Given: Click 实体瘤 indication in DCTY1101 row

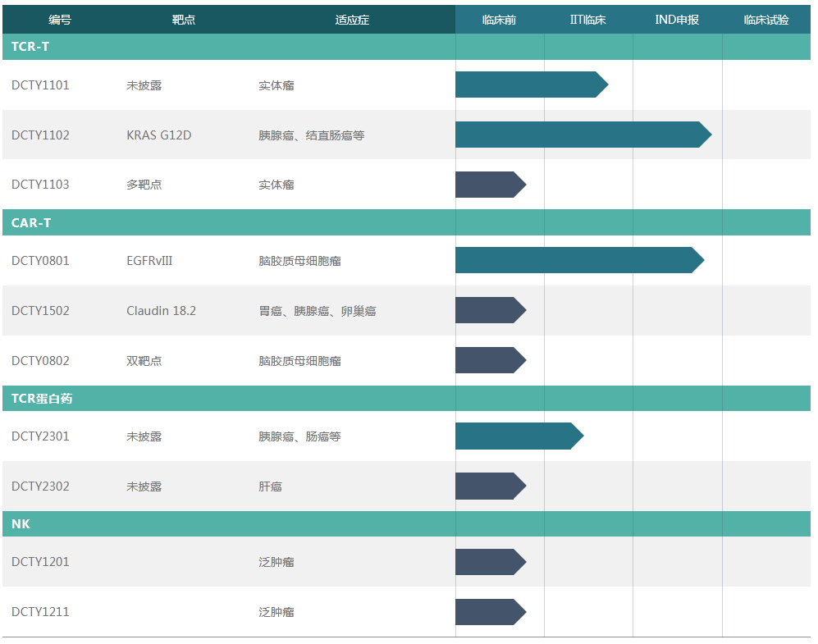Looking at the screenshot, I should coord(276,85).
